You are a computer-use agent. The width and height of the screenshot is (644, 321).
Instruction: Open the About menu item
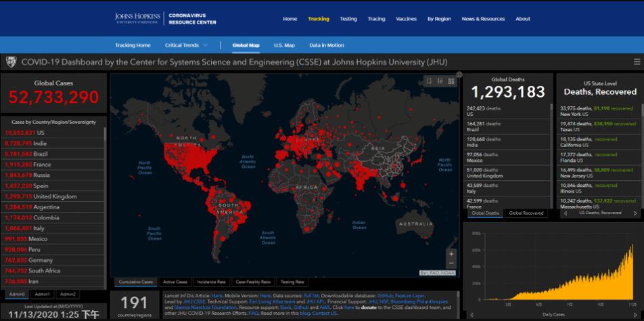pos(523,19)
